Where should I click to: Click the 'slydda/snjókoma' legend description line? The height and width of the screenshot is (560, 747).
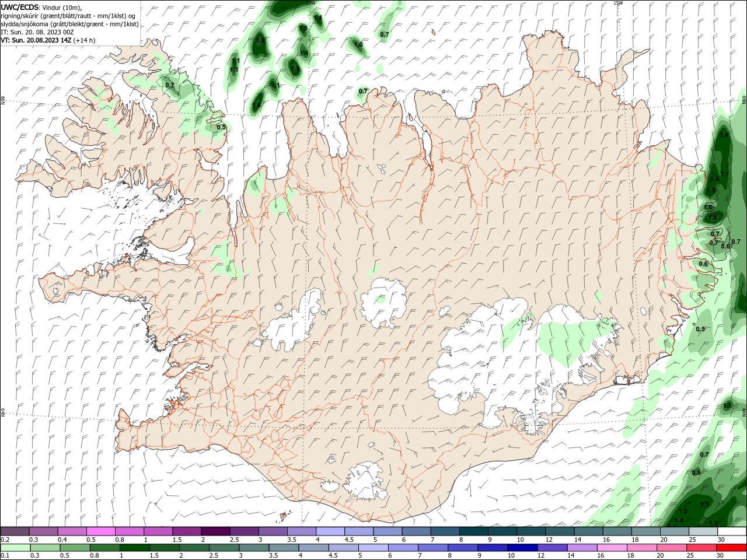[69, 24]
